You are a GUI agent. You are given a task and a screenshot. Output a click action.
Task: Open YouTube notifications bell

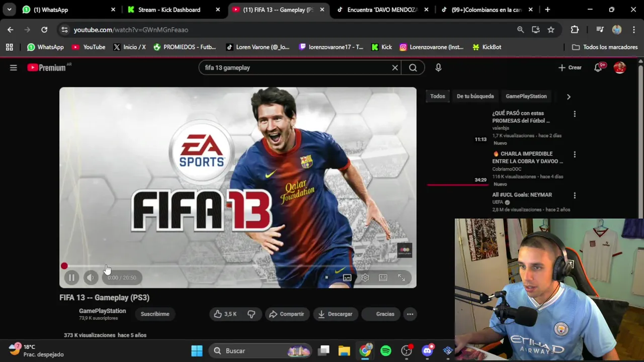(x=598, y=67)
